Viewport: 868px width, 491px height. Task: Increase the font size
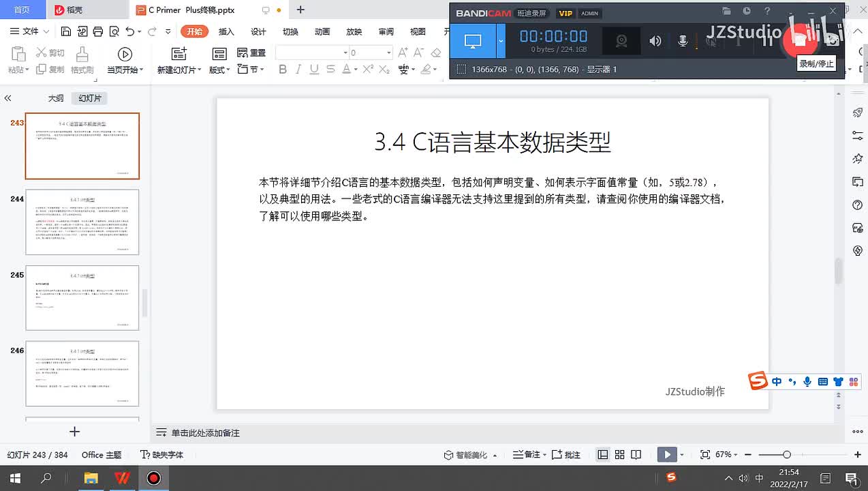[x=403, y=53]
